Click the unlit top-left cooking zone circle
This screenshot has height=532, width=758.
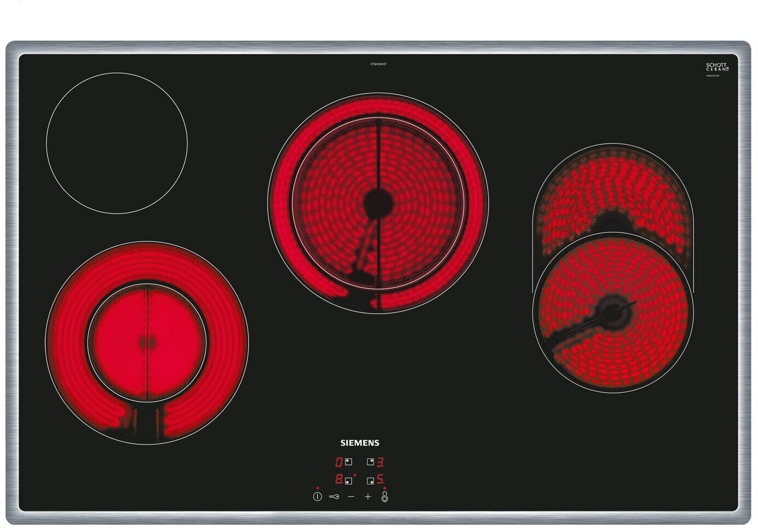coord(117,143)
